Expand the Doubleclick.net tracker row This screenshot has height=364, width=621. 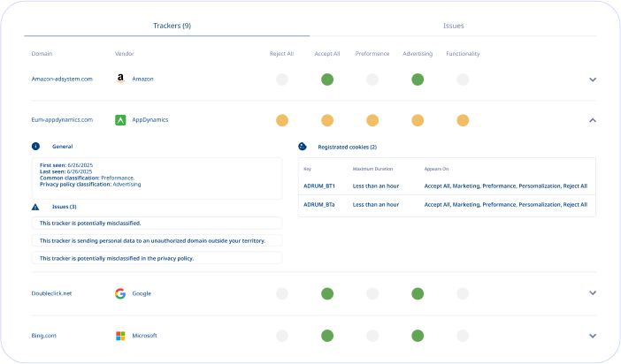[x=593, y=293]
